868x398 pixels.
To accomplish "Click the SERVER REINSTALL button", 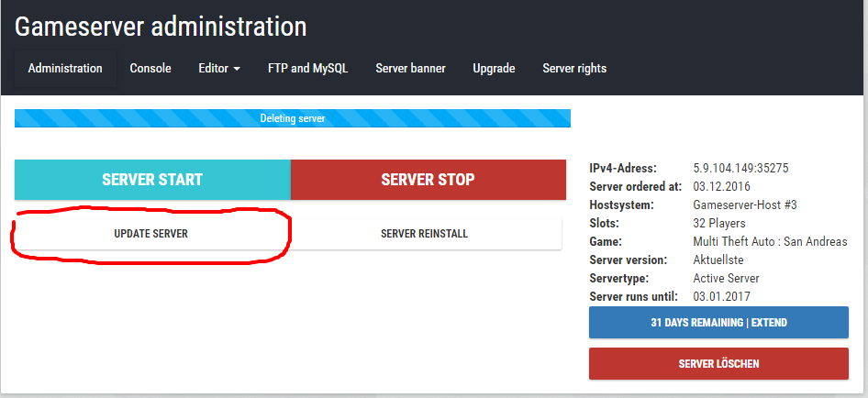I will click(425, 234).
